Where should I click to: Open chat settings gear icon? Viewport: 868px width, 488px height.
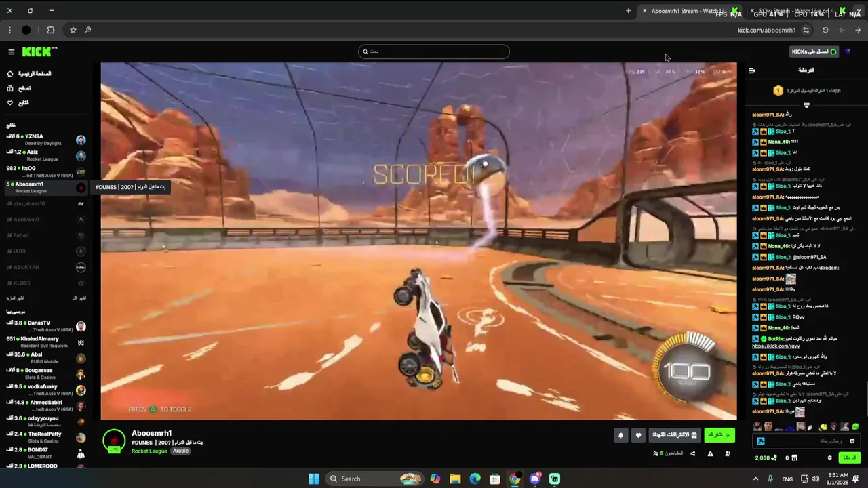point(829,458)
